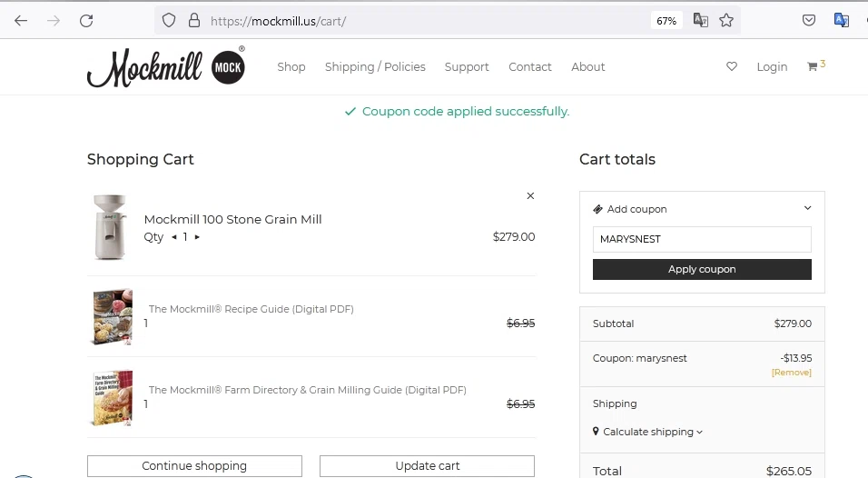Open the shopping cart icon in header
868x478 pixels.
point(812,67)
